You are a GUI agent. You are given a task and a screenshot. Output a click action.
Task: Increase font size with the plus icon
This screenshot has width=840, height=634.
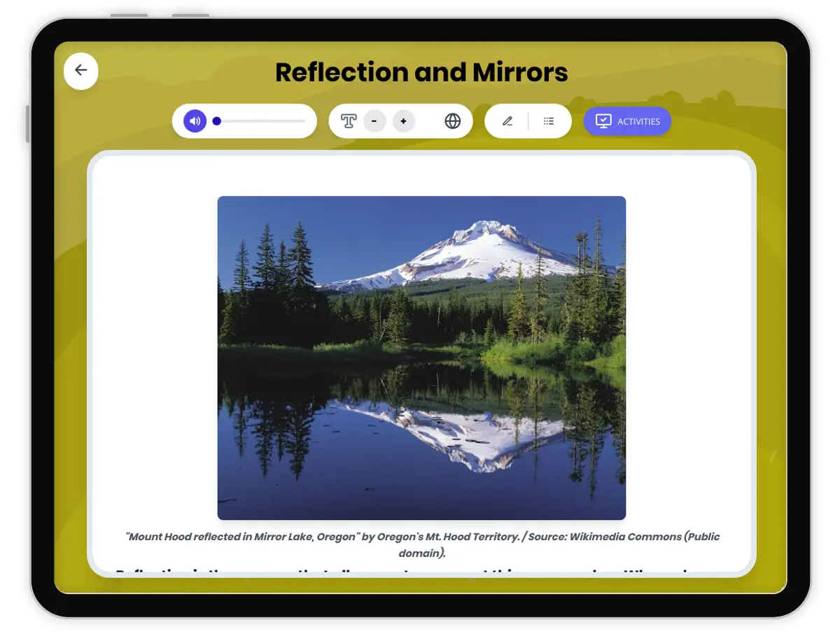(x=403, y=120)
